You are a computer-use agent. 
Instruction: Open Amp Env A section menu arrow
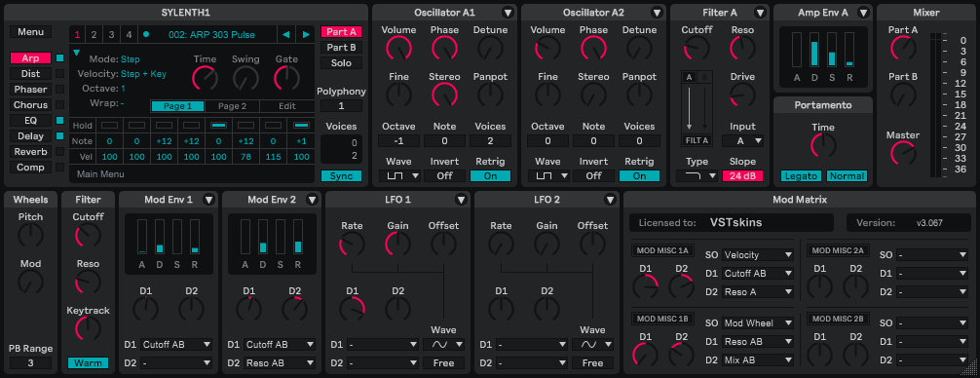tap(863, 13)
